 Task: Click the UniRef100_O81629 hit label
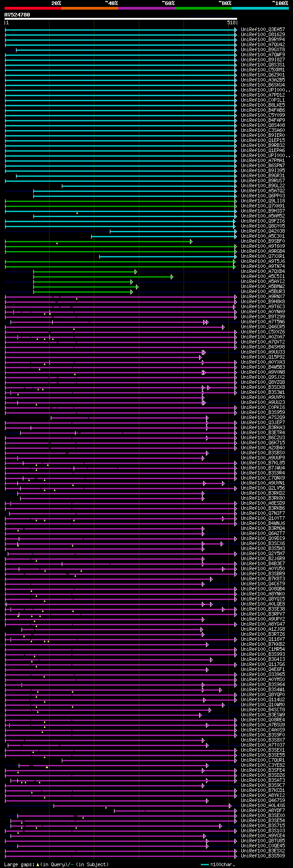(x=263, y=35)
